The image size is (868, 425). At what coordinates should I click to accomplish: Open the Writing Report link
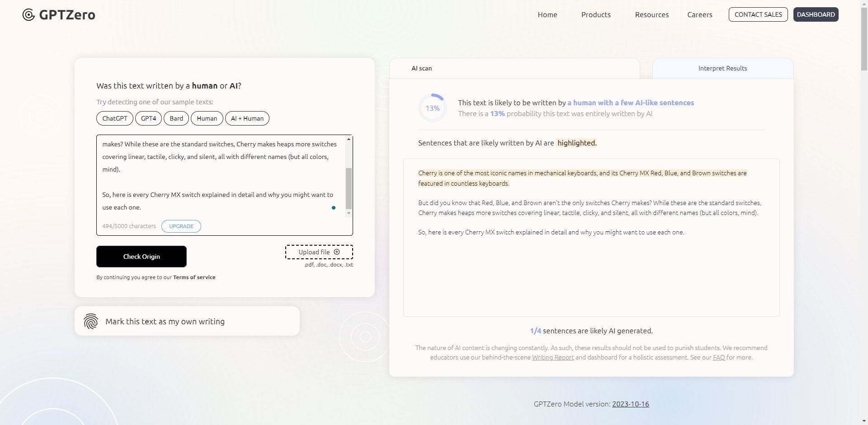552,357
